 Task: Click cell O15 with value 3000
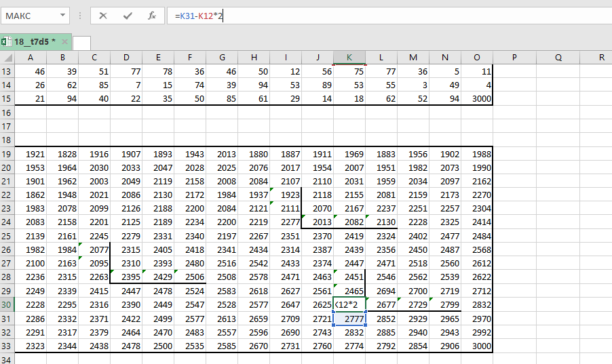pyautogui.click(x=477, y=99)
